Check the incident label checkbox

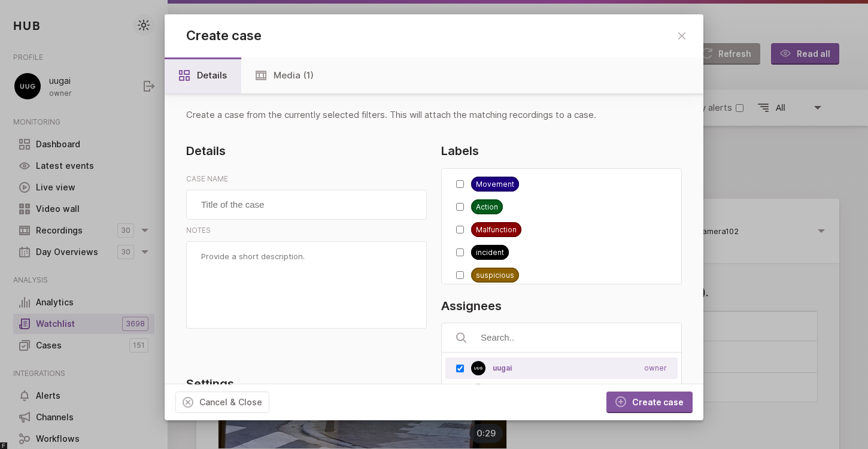point(460,253)
